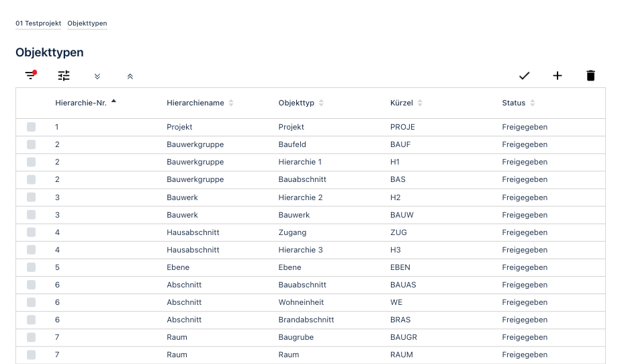Sort the Hierarchiename column
This screenshot has height=364, width=620.
231,103
